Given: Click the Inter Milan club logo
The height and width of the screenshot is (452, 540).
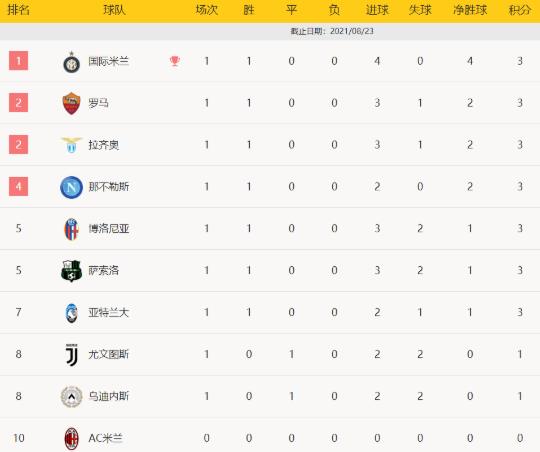Looking at the screenshot, I should tap(72, 62).
